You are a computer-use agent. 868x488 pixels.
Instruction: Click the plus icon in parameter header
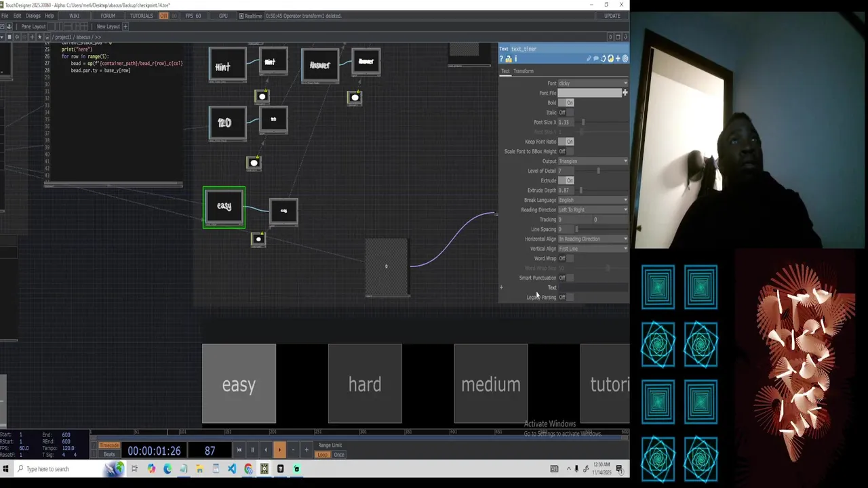618,59
